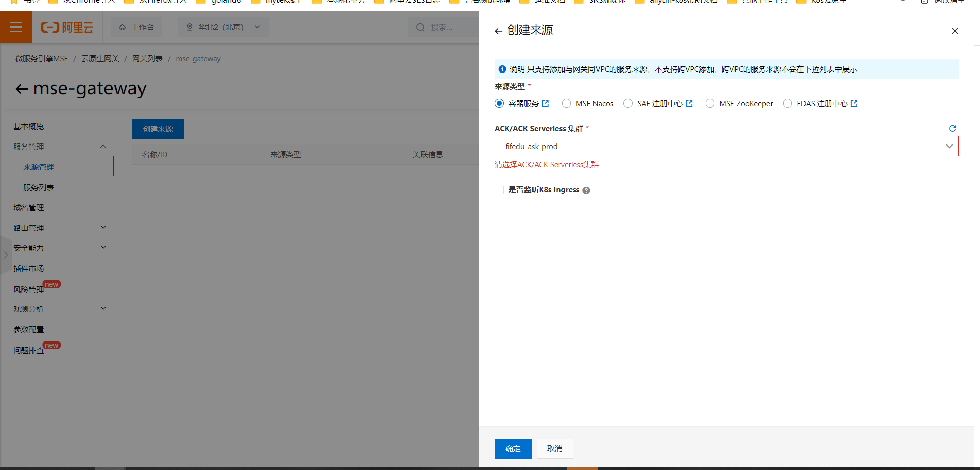Image resolution: width=980 pixels, height=470 pixels.
Task: Go to 网关列表 breadcrumb
Action: (x=148, y=59)
